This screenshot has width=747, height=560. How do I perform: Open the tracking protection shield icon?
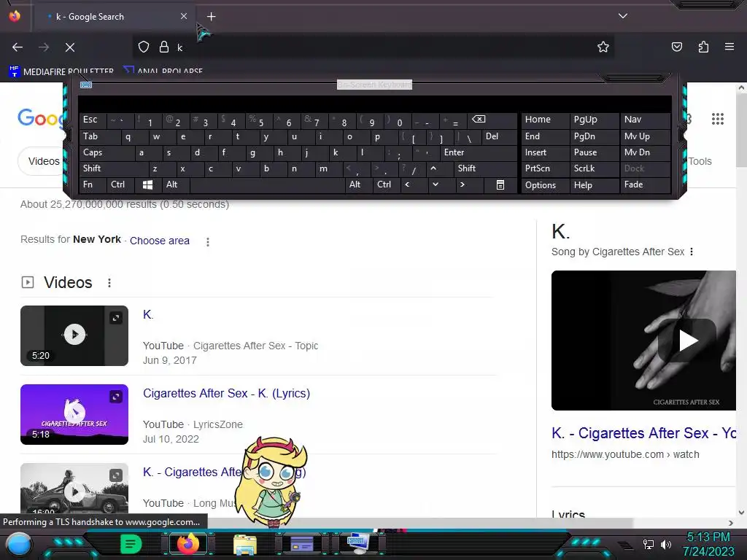click(144, 47)
